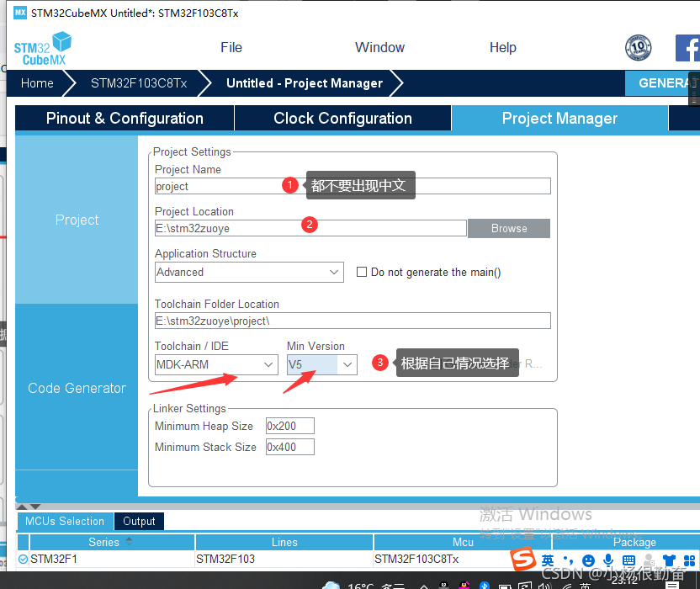Image resolution: width=700 pixels, height=589 pixels.
Task: Open Sogou emoji smiley icon
Action: pyautogui.click(x=588, y=560)
